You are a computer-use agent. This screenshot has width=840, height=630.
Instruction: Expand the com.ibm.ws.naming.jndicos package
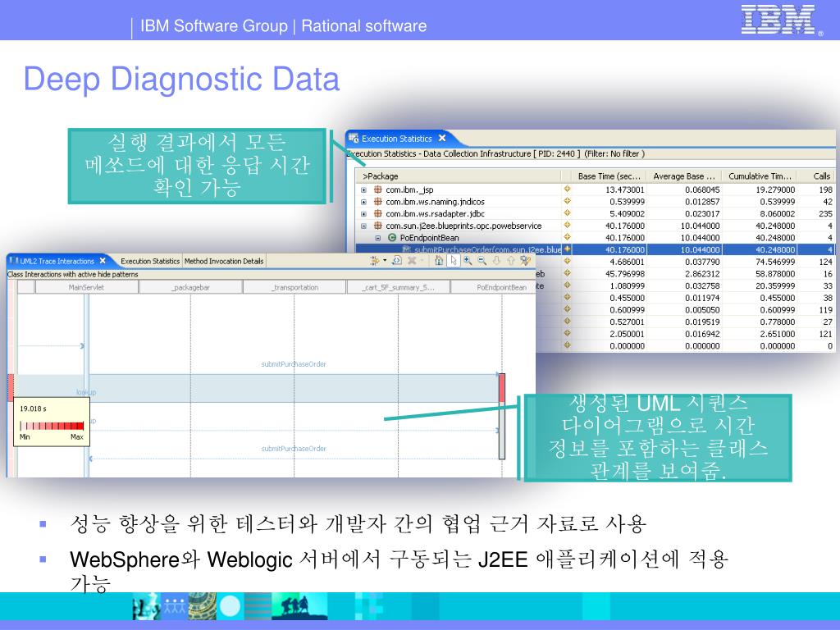click(363, 202)
